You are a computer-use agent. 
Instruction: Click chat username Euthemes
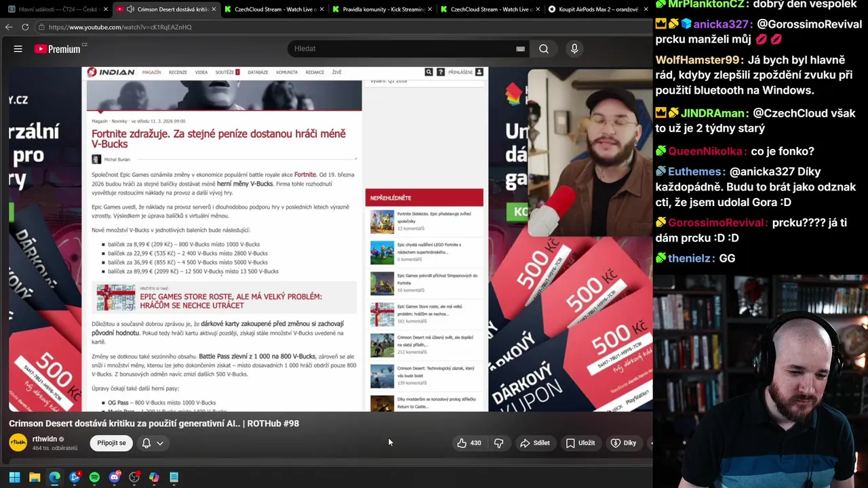pos(694,171)
